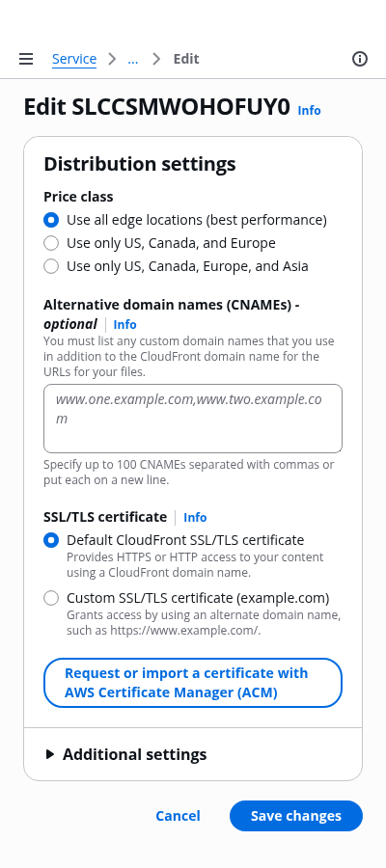The width and height of the screenshot is (386, 868).
Task: Cancel editing the distribution
Action: (x=178, y=816)
